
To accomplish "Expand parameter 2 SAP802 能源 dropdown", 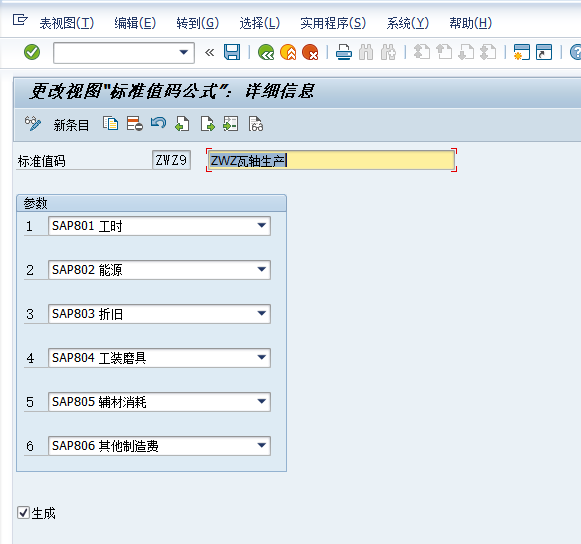I will pyautogui.click(x=262, y=269).
